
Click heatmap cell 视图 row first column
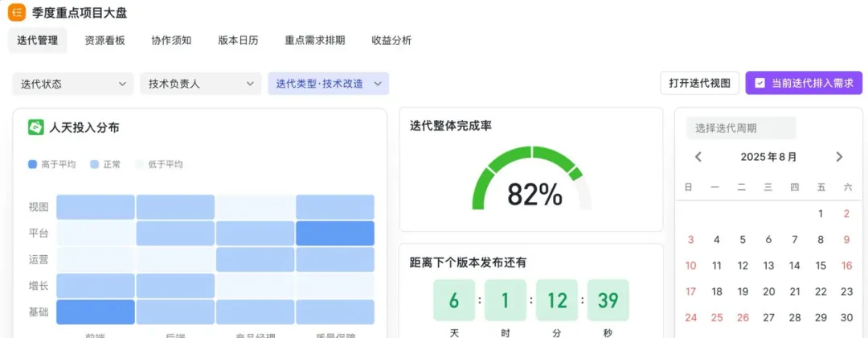click(x=96, y=207)
